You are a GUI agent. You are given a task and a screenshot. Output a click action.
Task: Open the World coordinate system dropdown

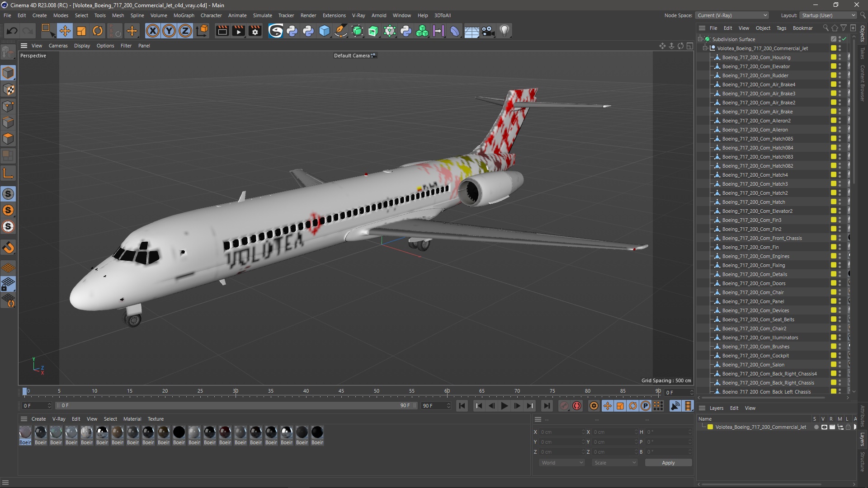pyautogui.click(x=562, y=463)
